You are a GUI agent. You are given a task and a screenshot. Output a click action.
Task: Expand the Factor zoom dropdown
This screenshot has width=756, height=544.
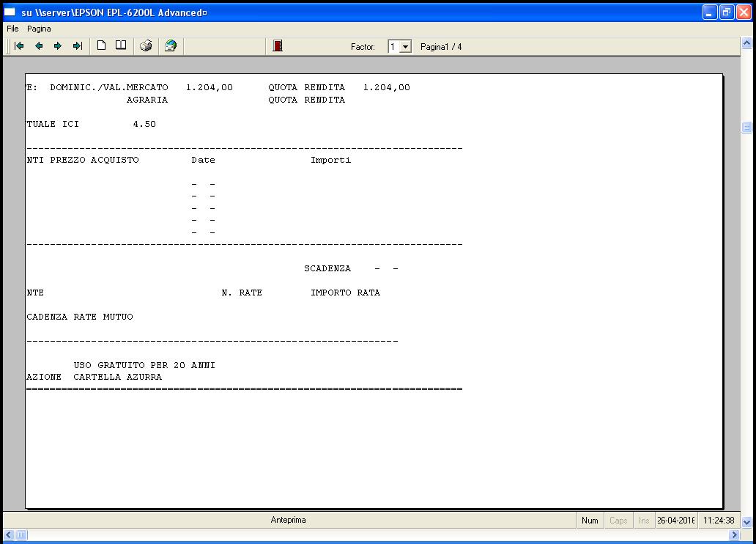tap(406, 47)
